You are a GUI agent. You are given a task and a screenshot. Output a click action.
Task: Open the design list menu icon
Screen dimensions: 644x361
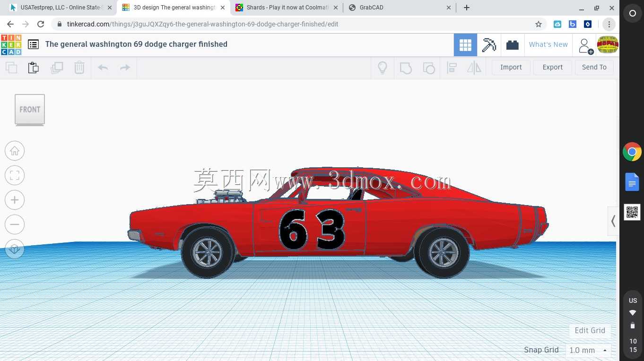pos(33,44)
